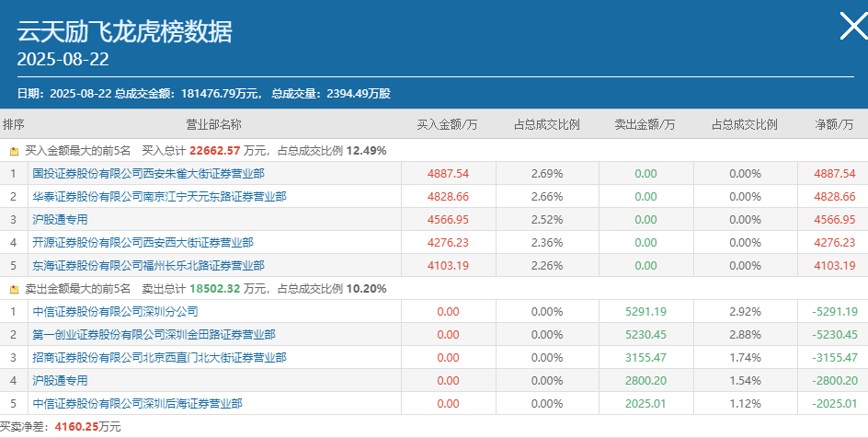Open 国投证券股份有限公司西安朱雀大街证券营业部 link
This screenshot has height=438, width=868.
click(x=148, y=174)
